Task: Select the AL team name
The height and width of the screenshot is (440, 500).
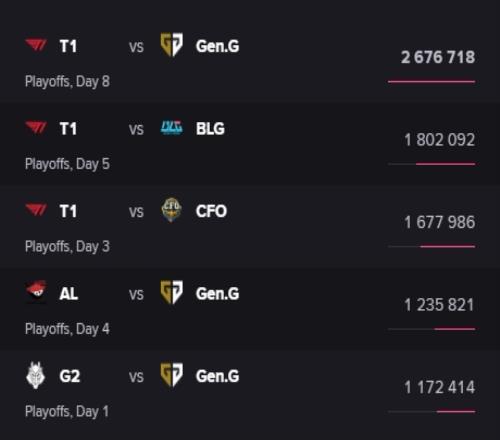Action: (x=69, y=294)
